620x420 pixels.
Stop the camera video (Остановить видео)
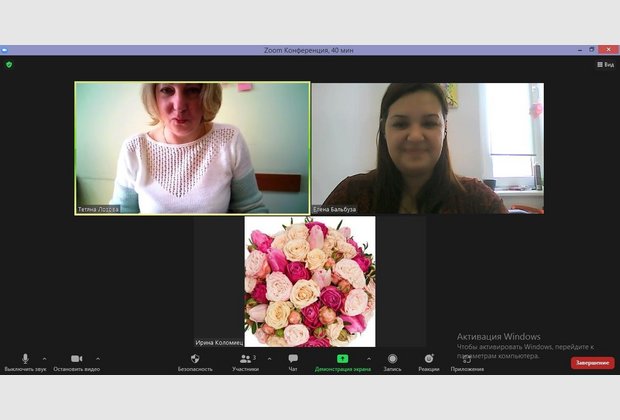76,359
